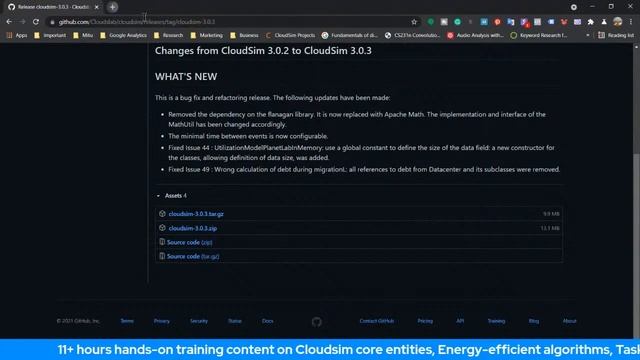Image resolution: width=640 pixels, height=360 pixels.
Task: Open the Security footer link
Action: (199, 321)
